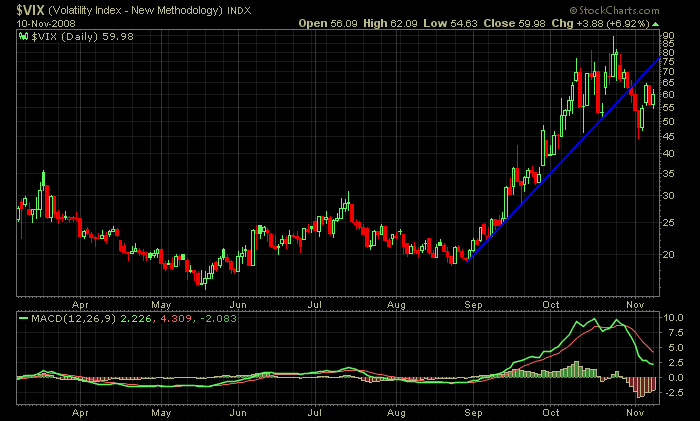Click the Jun label below the MACD panel
The image size is (700, 421).
click(x=238, y=413)
